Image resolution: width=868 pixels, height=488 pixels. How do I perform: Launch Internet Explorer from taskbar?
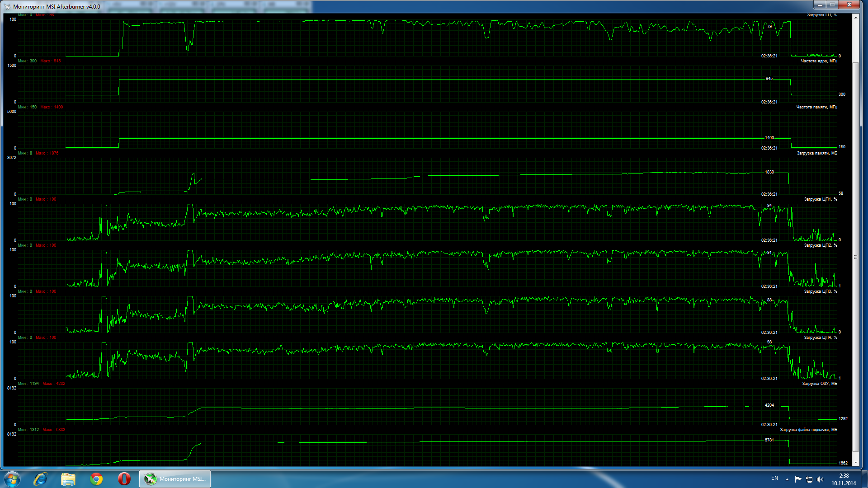tap(41, 479)
